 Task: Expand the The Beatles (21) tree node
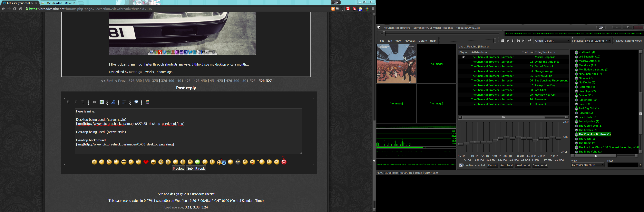(576, 130)
